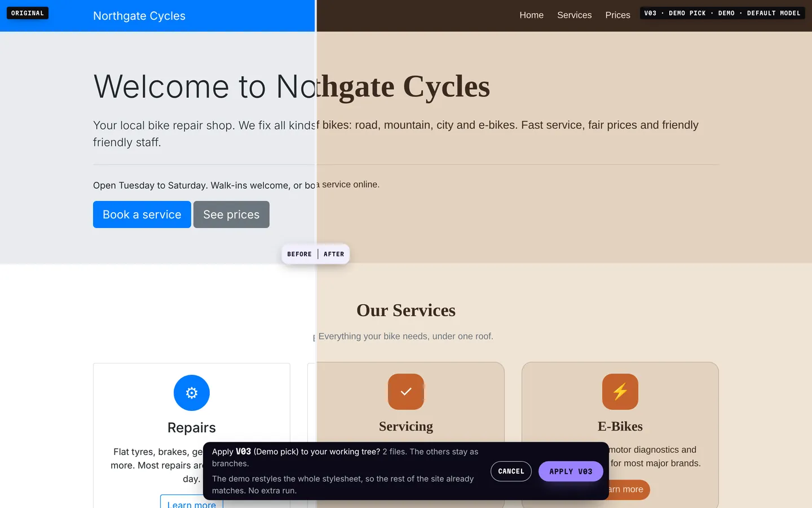
Task: Click the 'Open Tuesday to Saturday' line
Action: (236, 185)
